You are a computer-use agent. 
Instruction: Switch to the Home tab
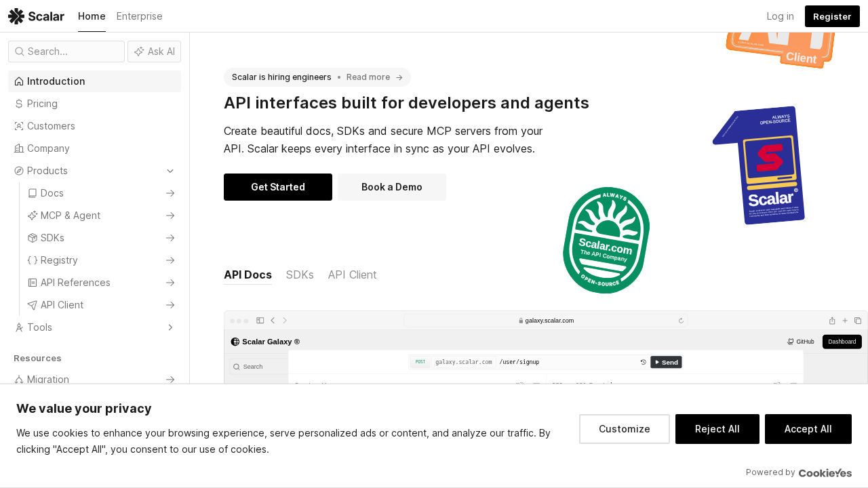[92, 16]
